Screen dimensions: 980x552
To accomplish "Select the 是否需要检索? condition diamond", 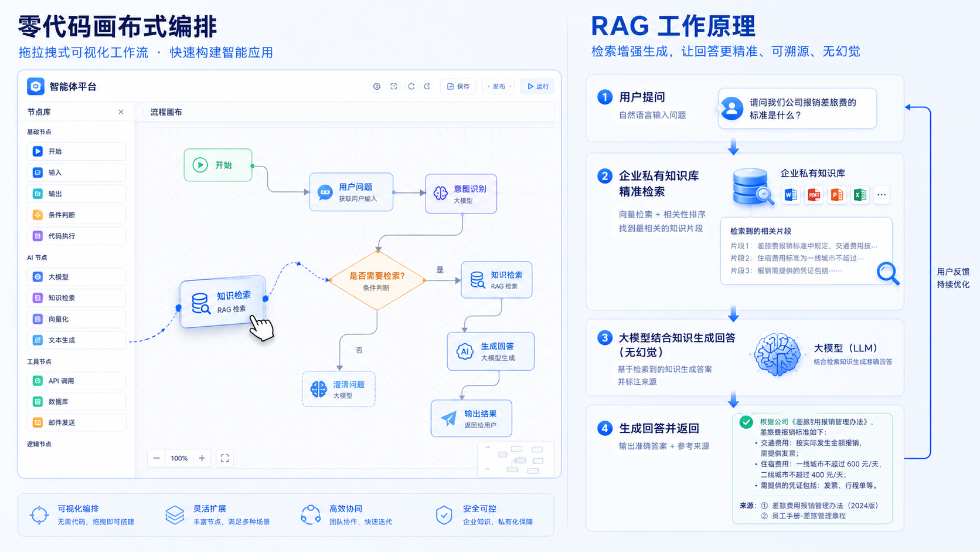I will point(377,280).
